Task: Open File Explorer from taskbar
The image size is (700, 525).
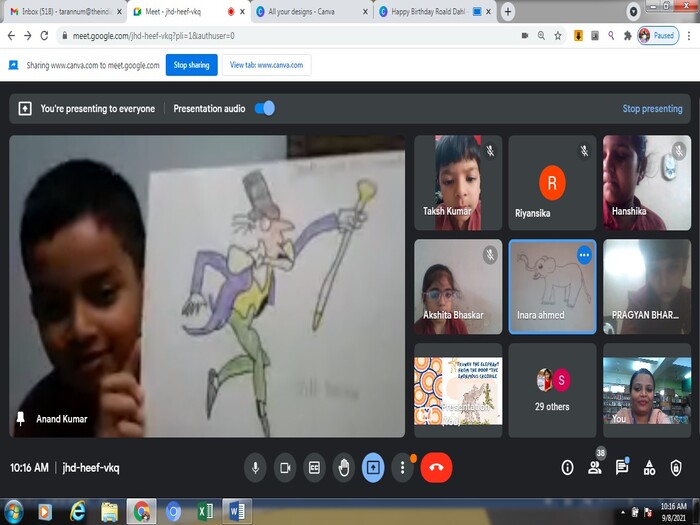Action: tap(109, 512)
